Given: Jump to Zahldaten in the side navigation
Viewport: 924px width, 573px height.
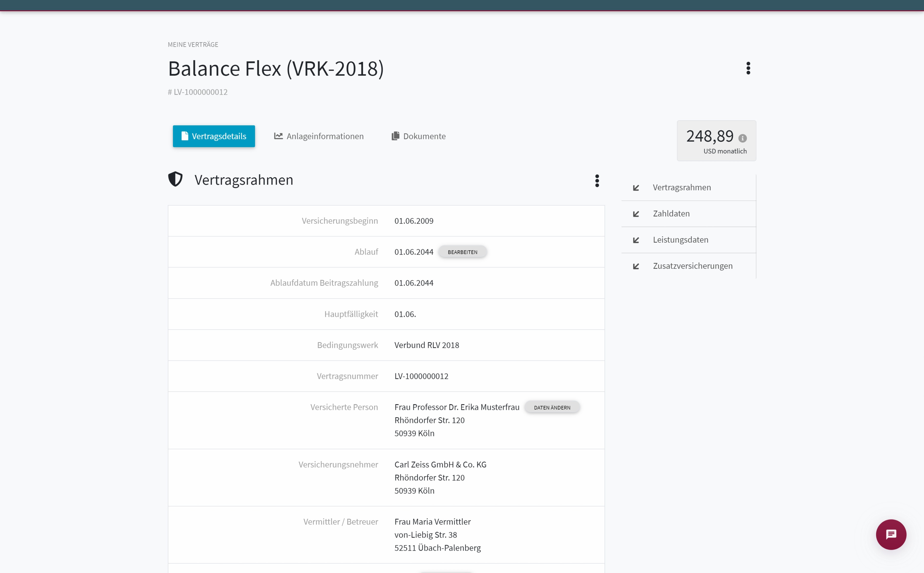Looking at the screenshot, I should pos(671,214).
